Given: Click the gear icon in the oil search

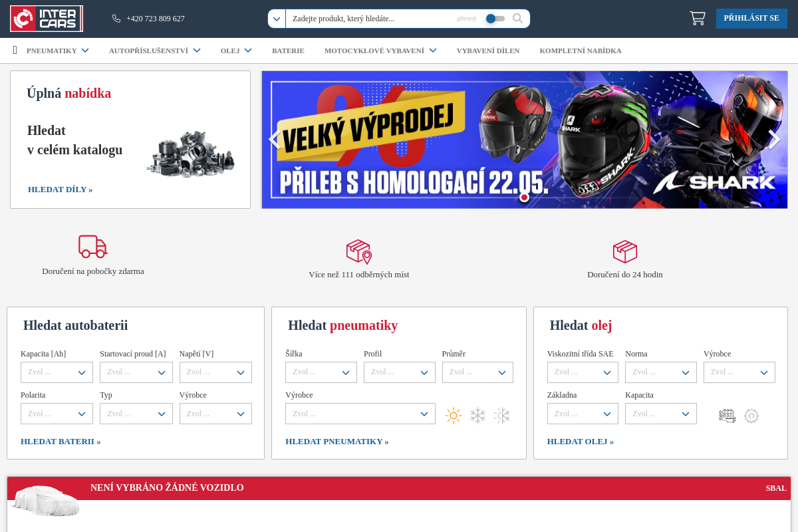Looking at the screenshot, I should pyautogui.click(x=751, y=416).
